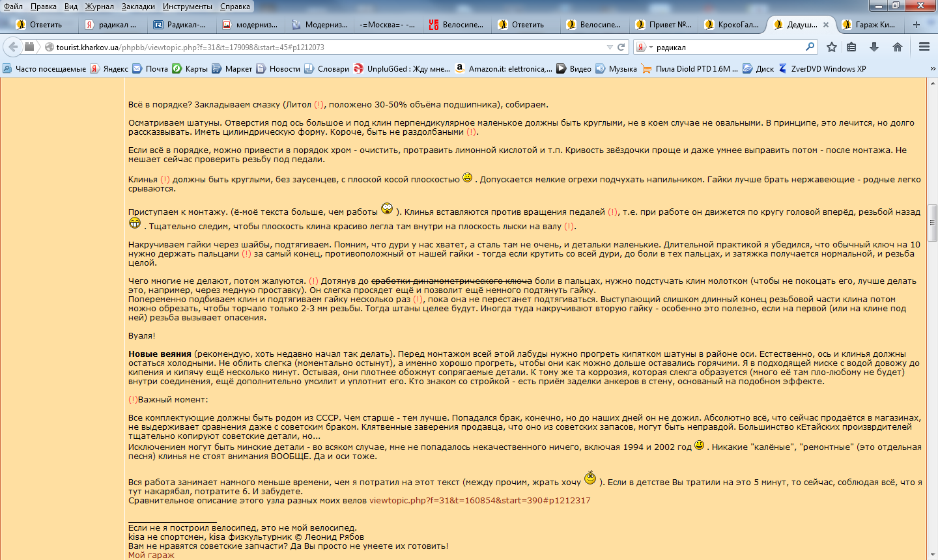Click the browser Back arrow button
938x560 pixels.
[x=12, y=47]
